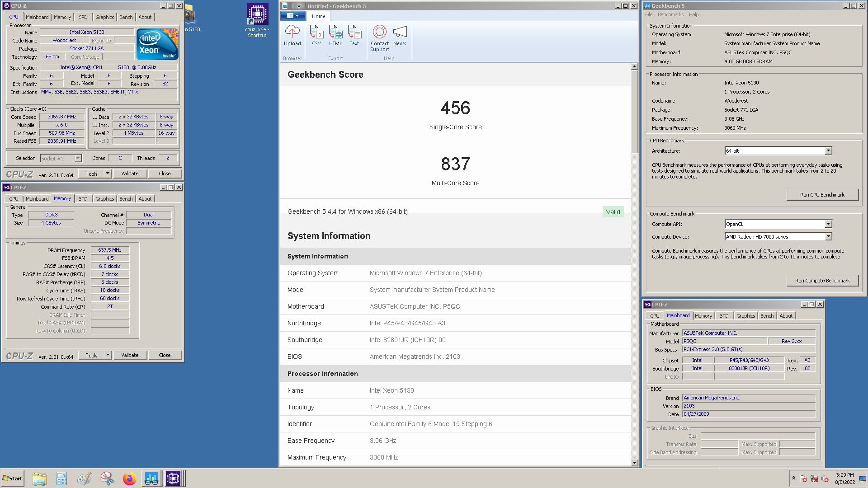Click Close in the CPU-Z Memory window
868x488 pixels.
[x=165, y=355]
